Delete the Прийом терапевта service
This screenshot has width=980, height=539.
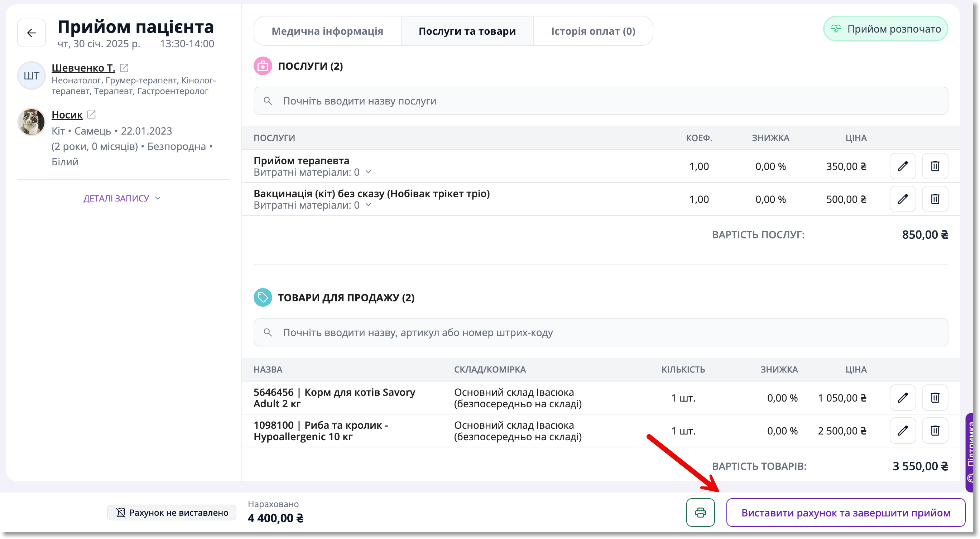click(935, 166)
